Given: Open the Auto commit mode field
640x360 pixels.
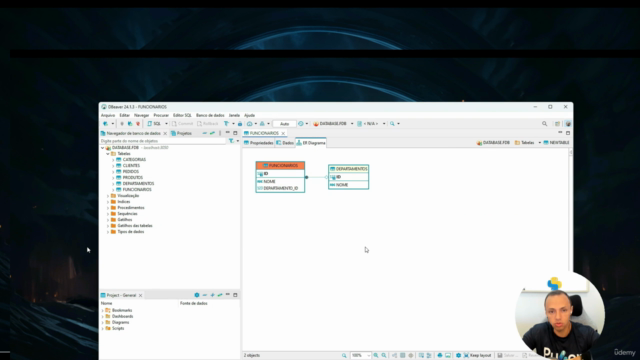Looking at the screenshot, I should (x=284, y=124).
